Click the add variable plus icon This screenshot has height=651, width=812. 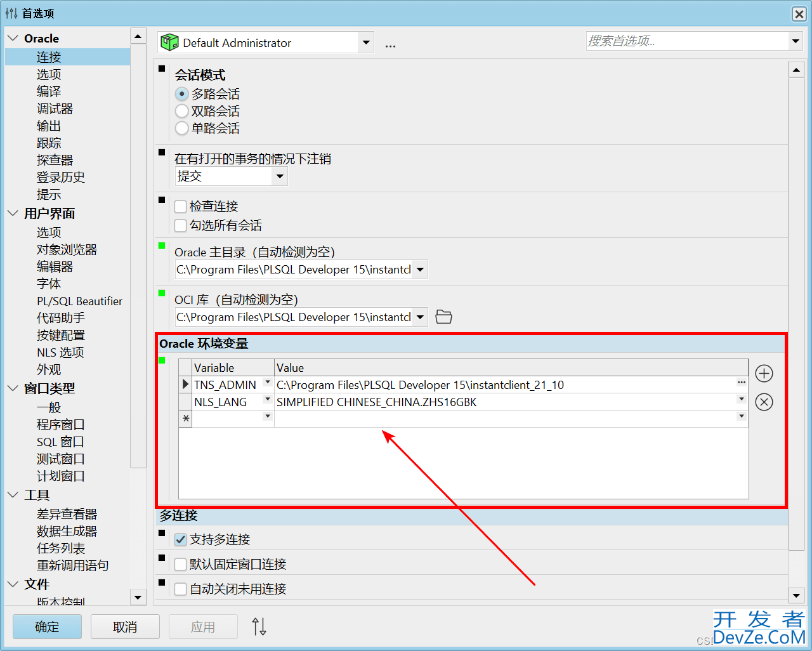coord(764,373)
